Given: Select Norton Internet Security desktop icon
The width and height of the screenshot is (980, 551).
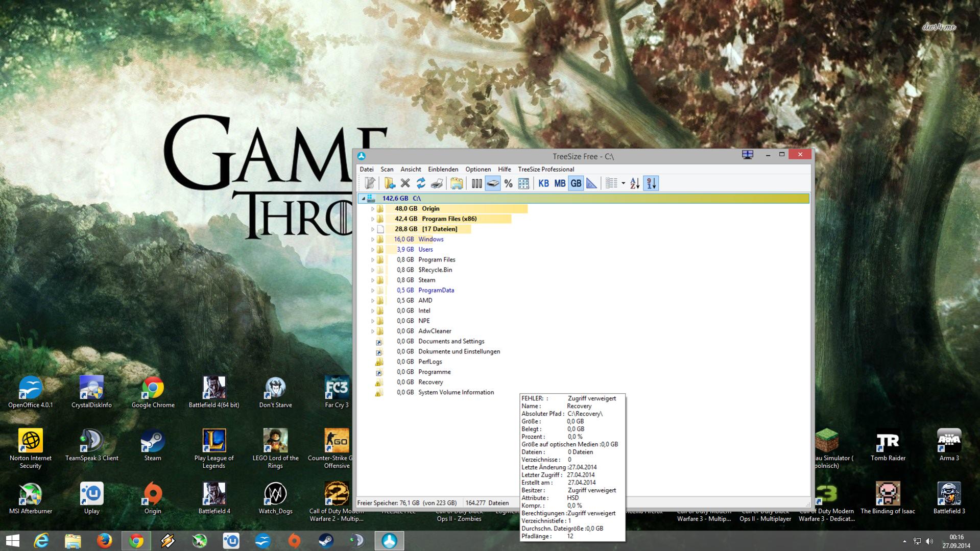Looking at the screenshot, I should click(x=31, y=449).
